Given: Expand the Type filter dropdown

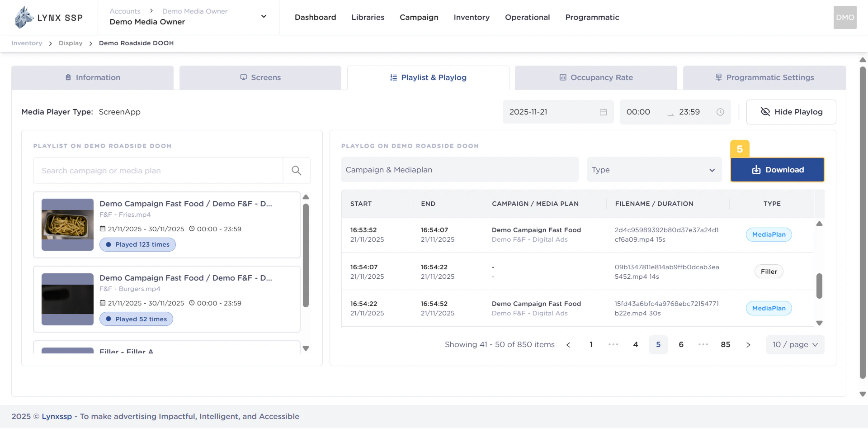Looking at the screenshot, I should (x=654, y=170).
